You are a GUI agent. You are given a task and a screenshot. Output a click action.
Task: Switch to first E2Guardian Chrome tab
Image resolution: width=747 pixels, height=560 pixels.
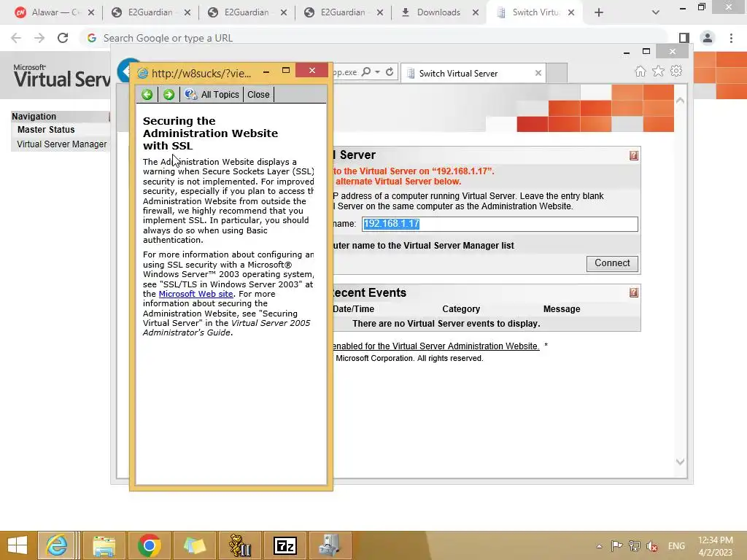pos(150,12)
